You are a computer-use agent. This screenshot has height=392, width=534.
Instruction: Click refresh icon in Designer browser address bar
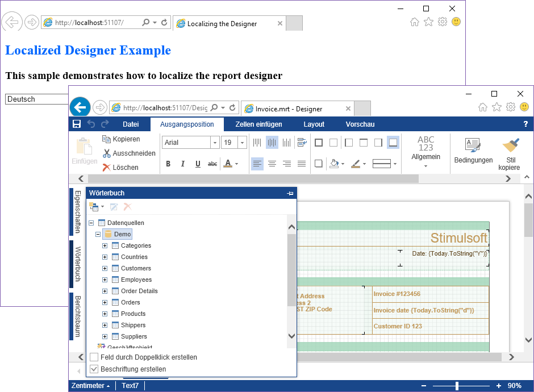coord(232,107)
